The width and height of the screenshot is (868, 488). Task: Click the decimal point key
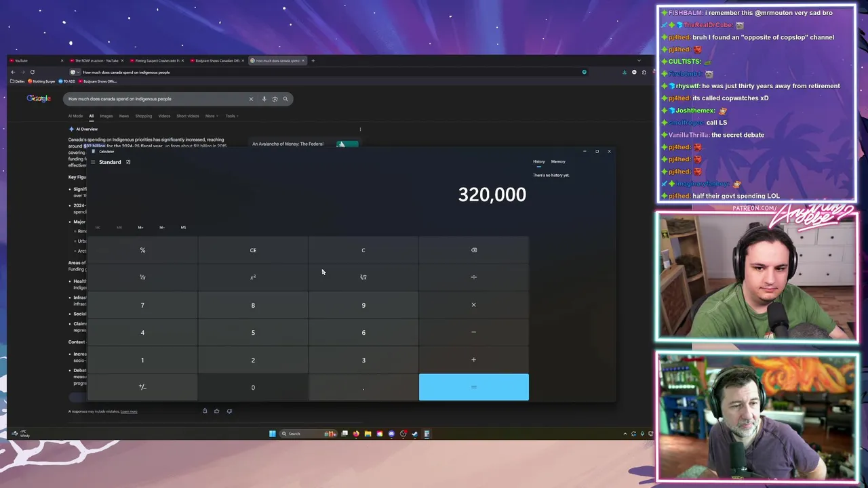tap(363, 387)
